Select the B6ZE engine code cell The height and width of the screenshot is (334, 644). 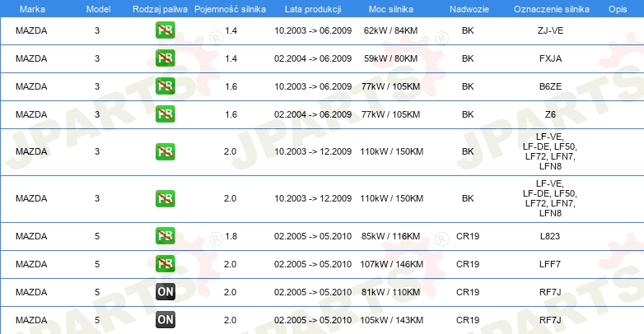coord(550,86)
